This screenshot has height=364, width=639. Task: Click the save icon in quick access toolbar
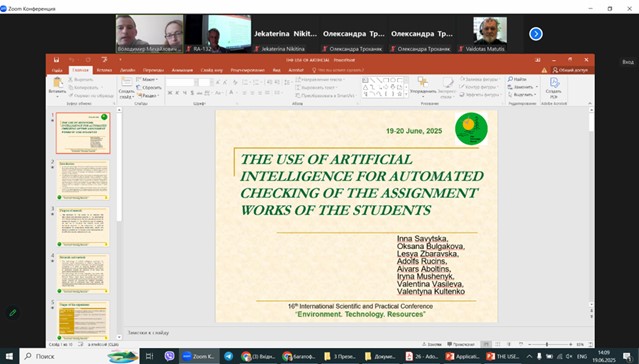[x=56, y=60]
